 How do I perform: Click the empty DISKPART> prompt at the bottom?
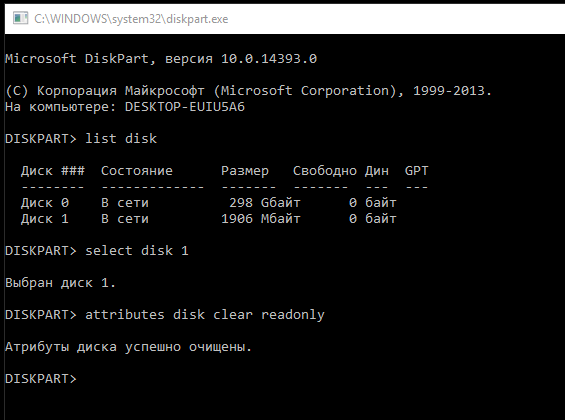tap(41, 379)
